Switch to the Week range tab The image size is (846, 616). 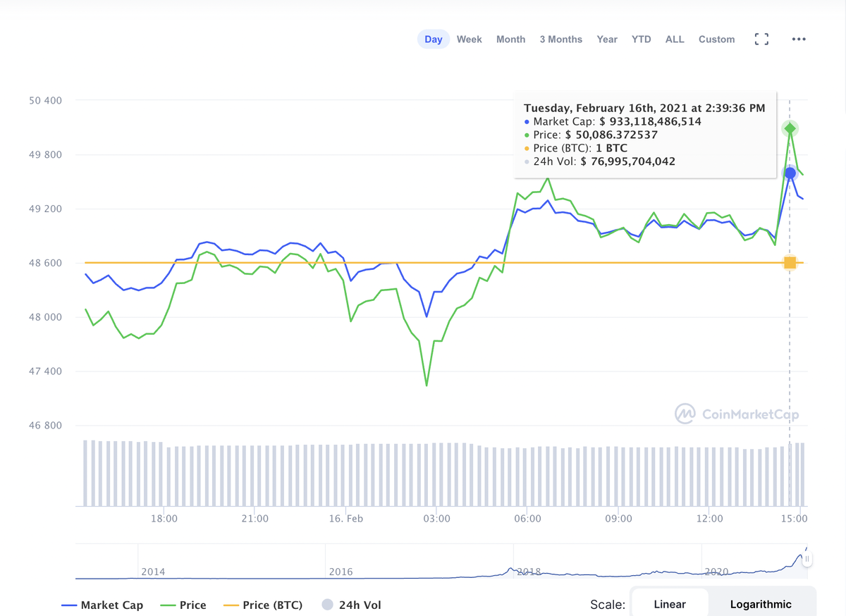point(470,39)
